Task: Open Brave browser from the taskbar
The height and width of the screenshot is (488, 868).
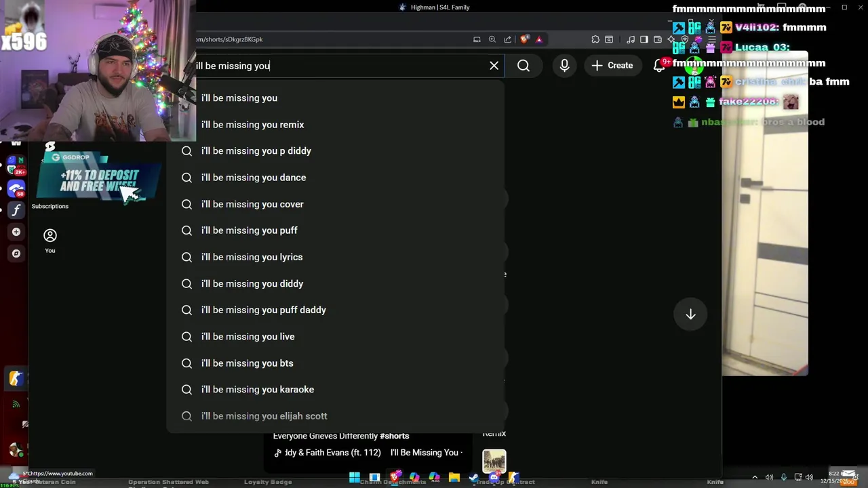Action: [x=395, y=477]
